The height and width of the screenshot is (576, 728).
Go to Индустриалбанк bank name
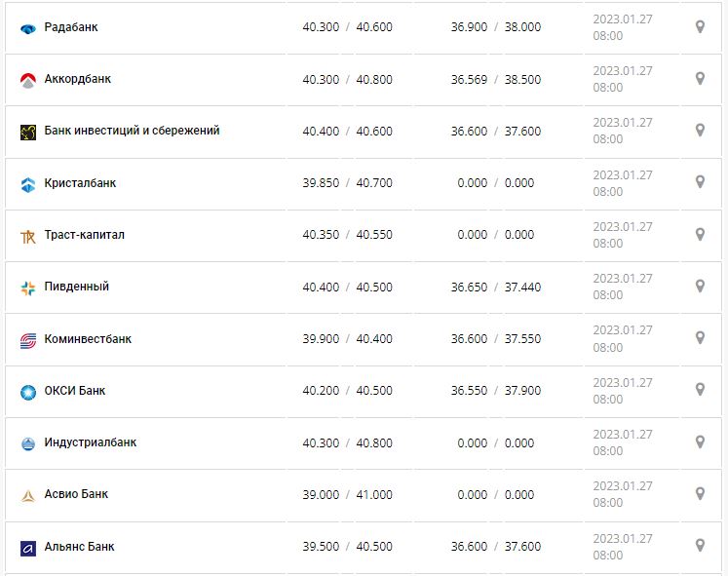(91, 442)
